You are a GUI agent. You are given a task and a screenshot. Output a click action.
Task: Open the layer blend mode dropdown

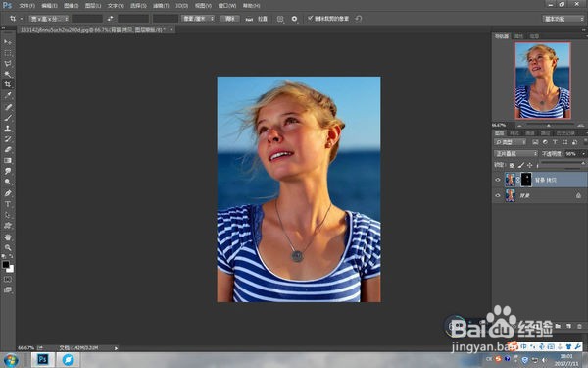[515, 154]
